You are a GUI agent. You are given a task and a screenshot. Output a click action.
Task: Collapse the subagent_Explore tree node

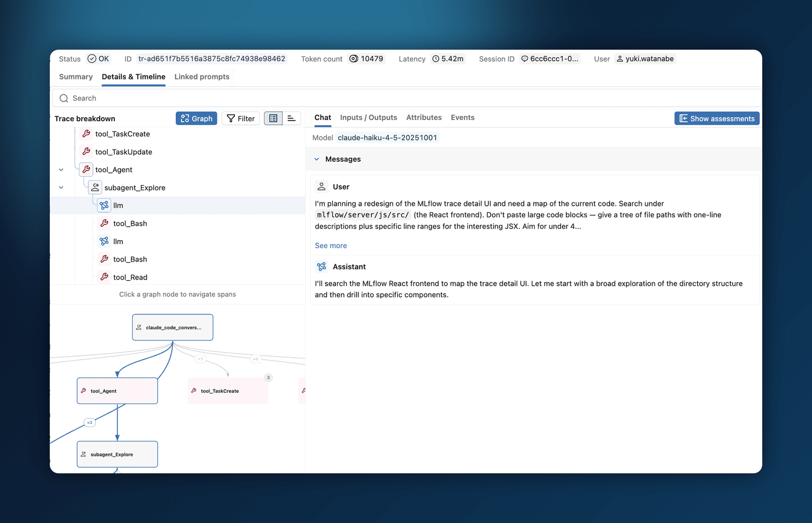click(x=61, y=188)
